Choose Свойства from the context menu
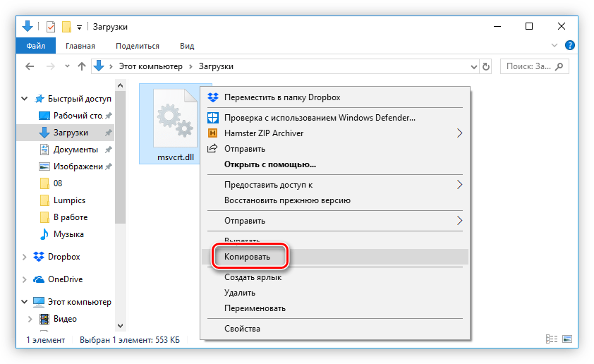This screenshot has width=594, height=364. (242, 329)
